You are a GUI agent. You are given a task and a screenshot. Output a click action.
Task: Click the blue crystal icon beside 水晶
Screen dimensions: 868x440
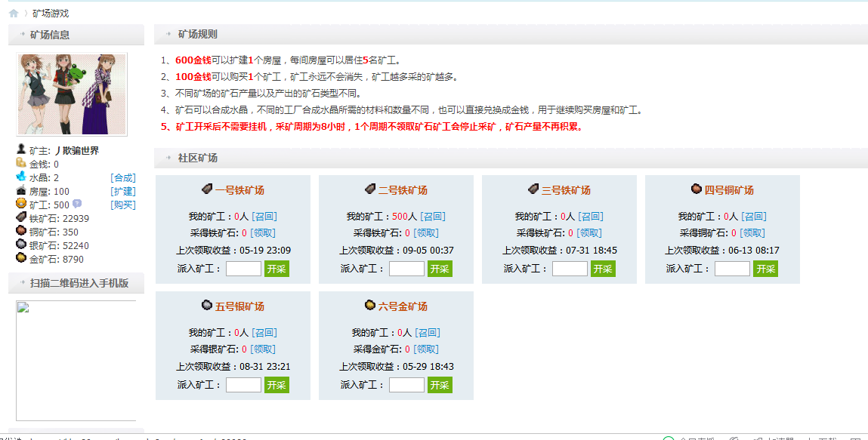tap(20, 177)
